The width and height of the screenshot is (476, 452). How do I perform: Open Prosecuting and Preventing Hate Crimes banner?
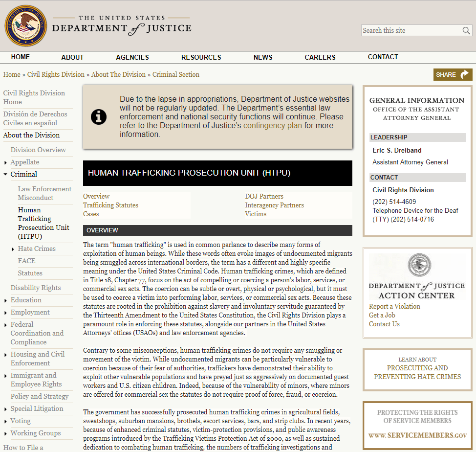tap(417, 369)
